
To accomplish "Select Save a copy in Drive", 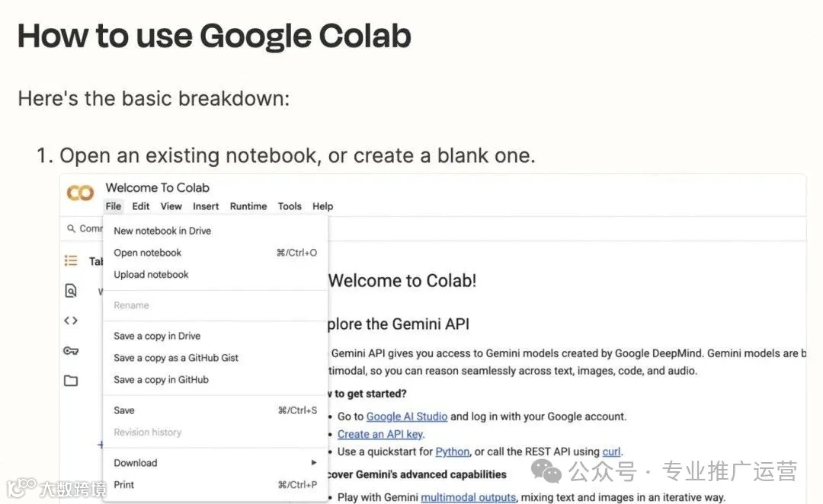I will (157, 336).
